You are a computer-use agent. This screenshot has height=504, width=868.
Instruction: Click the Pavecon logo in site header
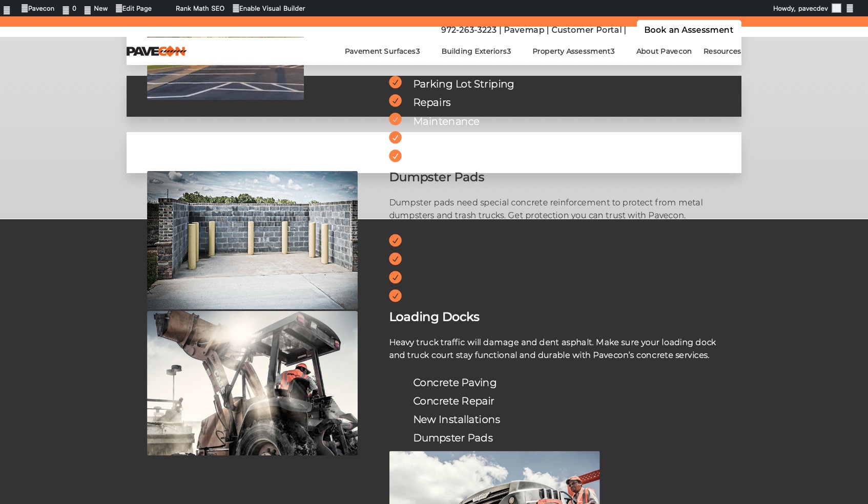(156, 51)
